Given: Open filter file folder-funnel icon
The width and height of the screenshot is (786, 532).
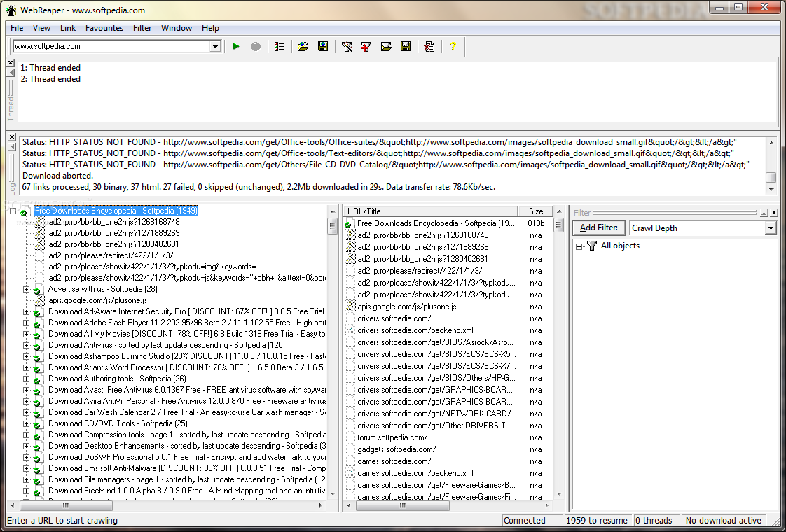Looking at the screenshot, I should (386, 47).
